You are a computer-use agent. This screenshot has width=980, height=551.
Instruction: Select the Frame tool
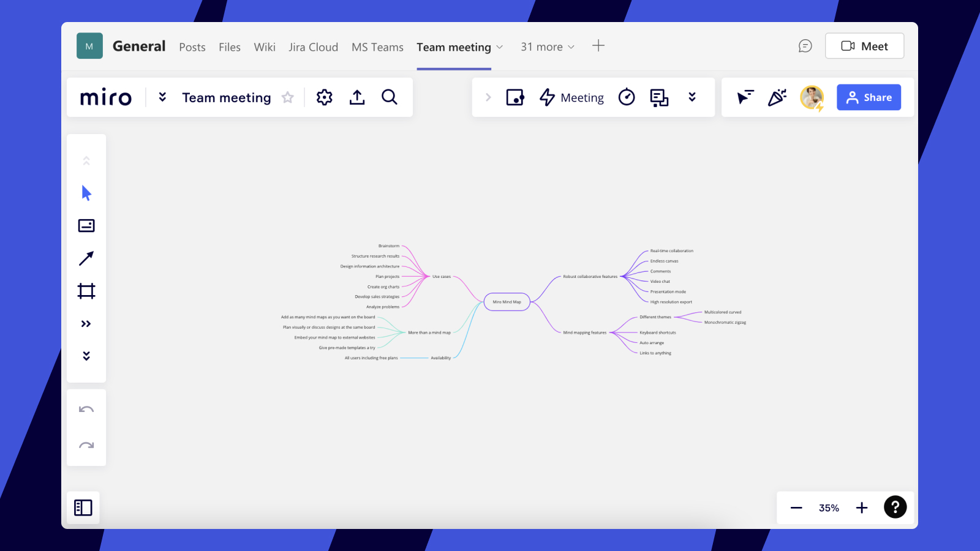click(86, 291)
